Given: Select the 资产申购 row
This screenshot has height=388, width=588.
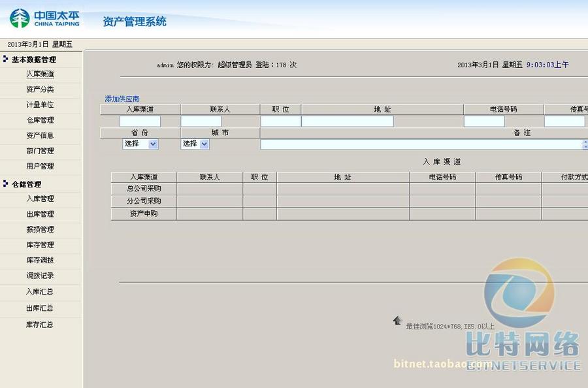Looking at the screenshot, I should (x=350, y=214).
